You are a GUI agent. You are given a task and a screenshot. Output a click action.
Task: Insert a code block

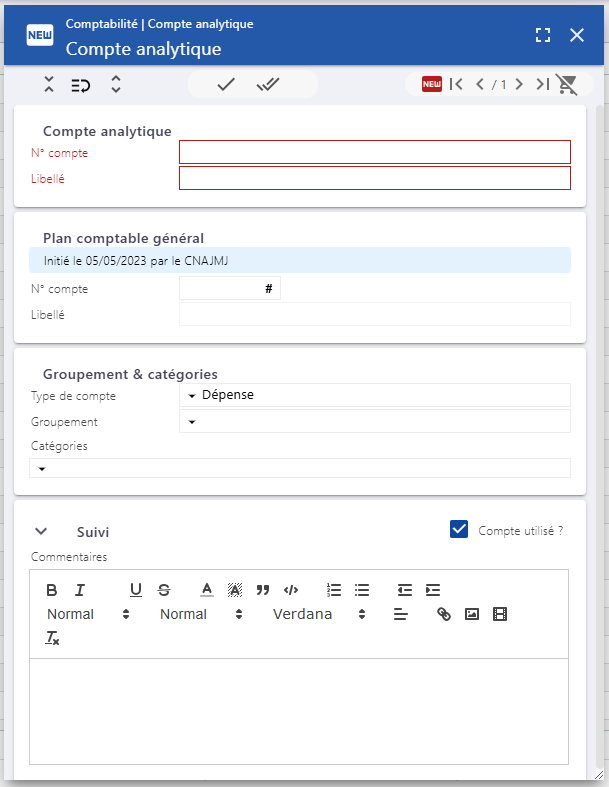(291, 590)
